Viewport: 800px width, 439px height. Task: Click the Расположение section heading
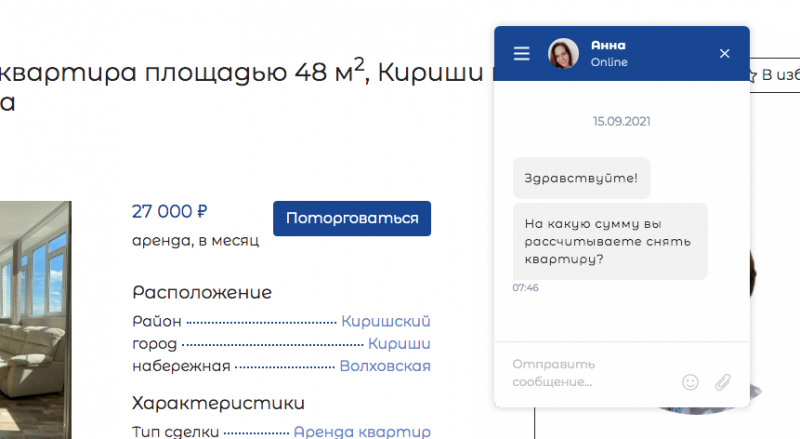pyautogui.click(x=202, y=292)
